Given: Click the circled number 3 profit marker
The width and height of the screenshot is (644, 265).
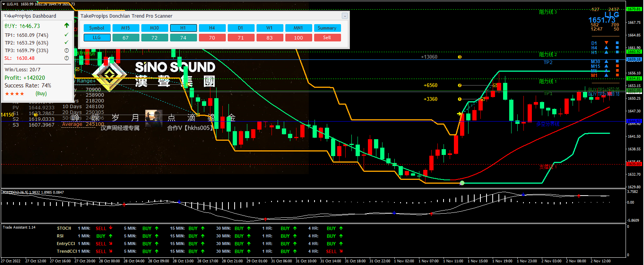Looking at the screenshot, I should click(x=460, y=57).
